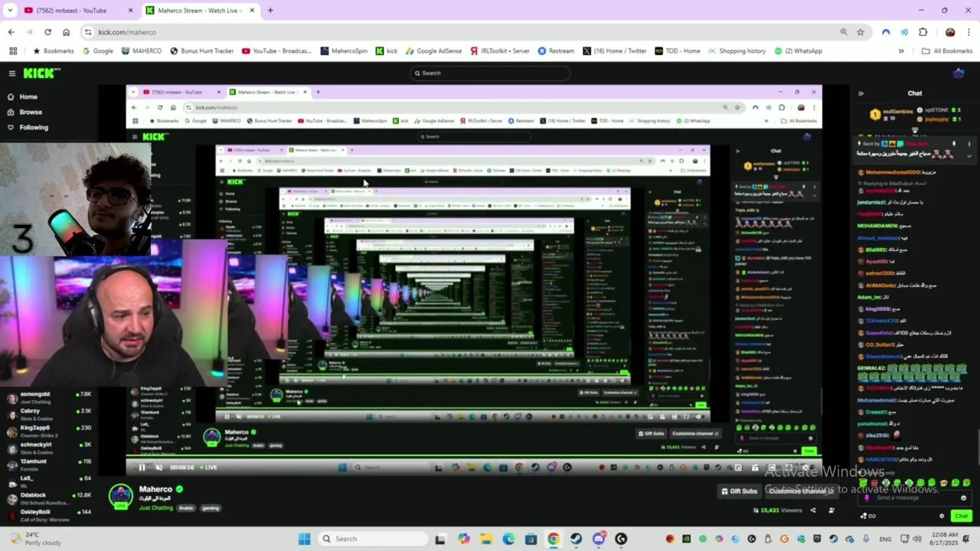
Task: Open the Restream bookmark
Action: coord(556,51)
